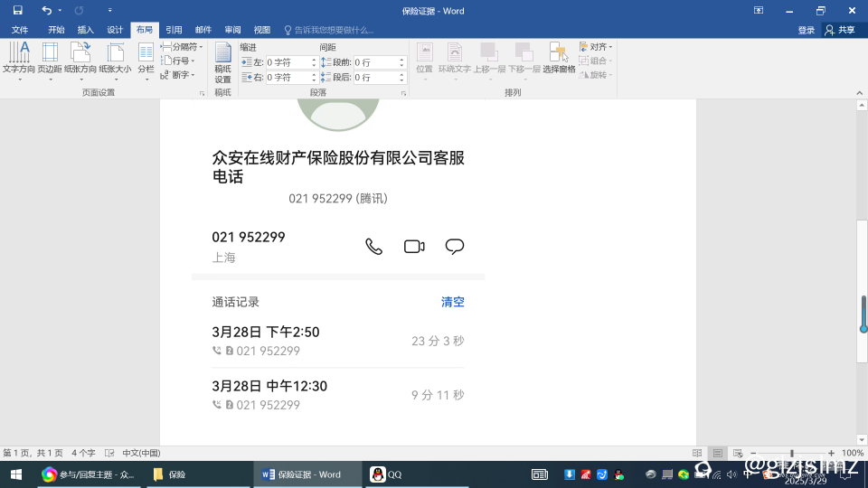The height and width of the screenshot is (488, 868).
Task: Click the phone call icon next to 021 952299
Action: click(373, 246)
